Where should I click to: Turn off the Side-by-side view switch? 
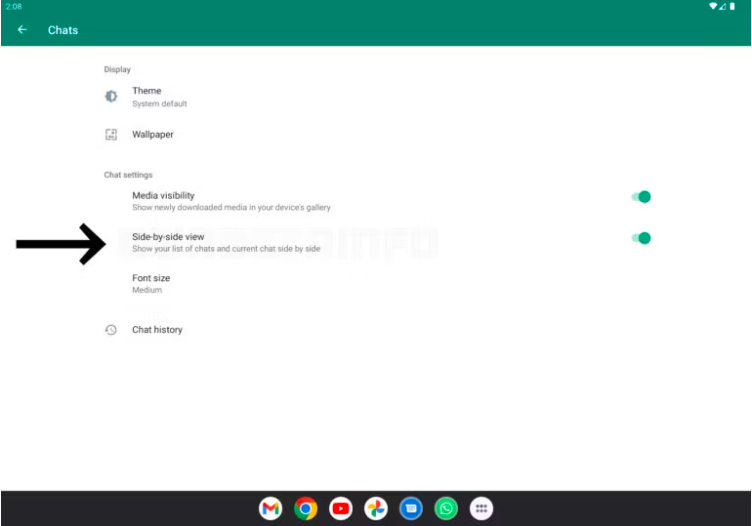642,238
